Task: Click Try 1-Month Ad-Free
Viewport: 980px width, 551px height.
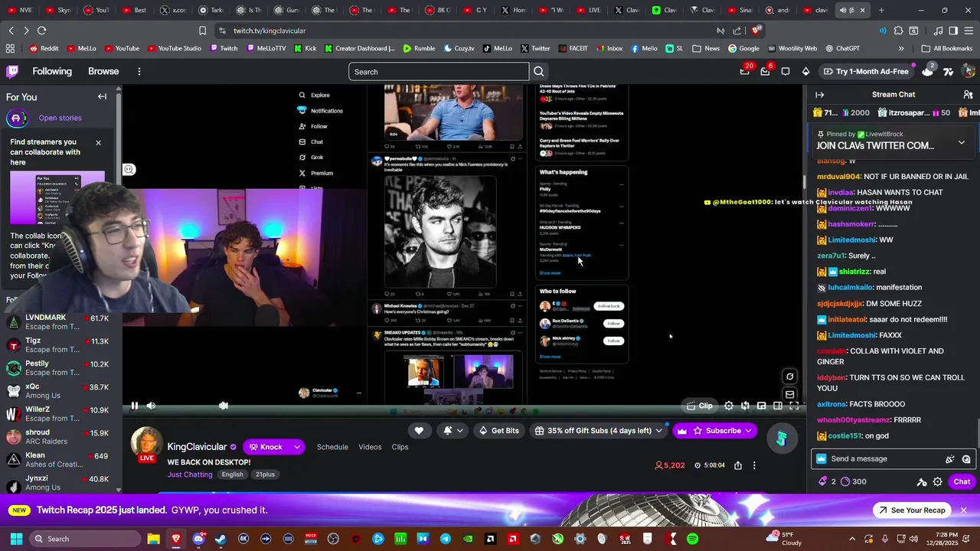Action: tap(866, 71)
